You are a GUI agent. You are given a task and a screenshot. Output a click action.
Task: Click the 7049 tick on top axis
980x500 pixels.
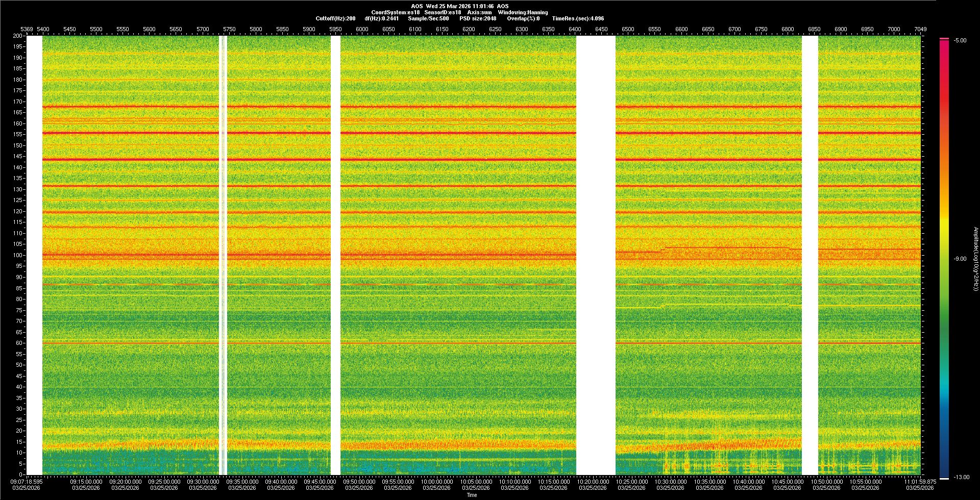920,30
